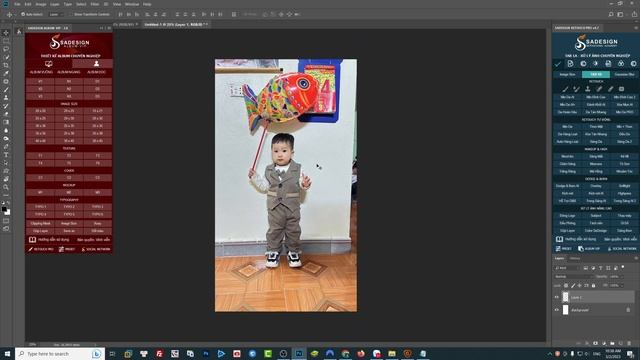
Task: Select the Clone Stamp tool
Action: pos(6,98)
